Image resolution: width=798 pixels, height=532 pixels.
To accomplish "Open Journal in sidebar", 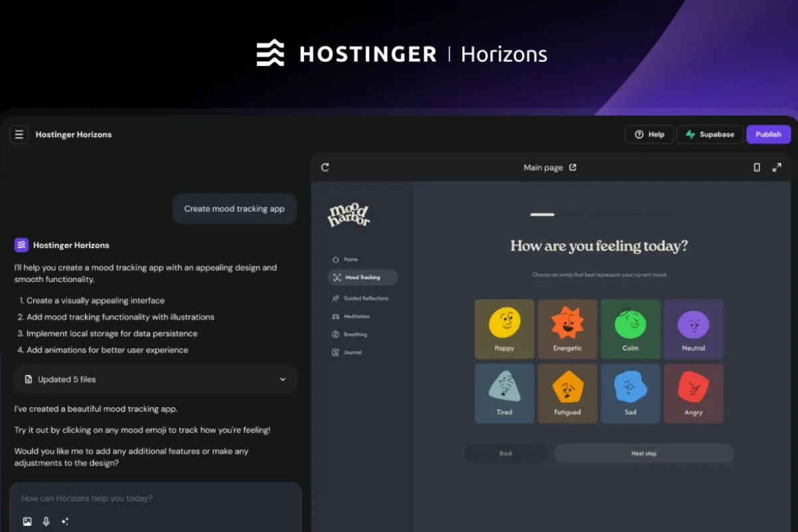I will pyautogui.click(x=346, y=352).
